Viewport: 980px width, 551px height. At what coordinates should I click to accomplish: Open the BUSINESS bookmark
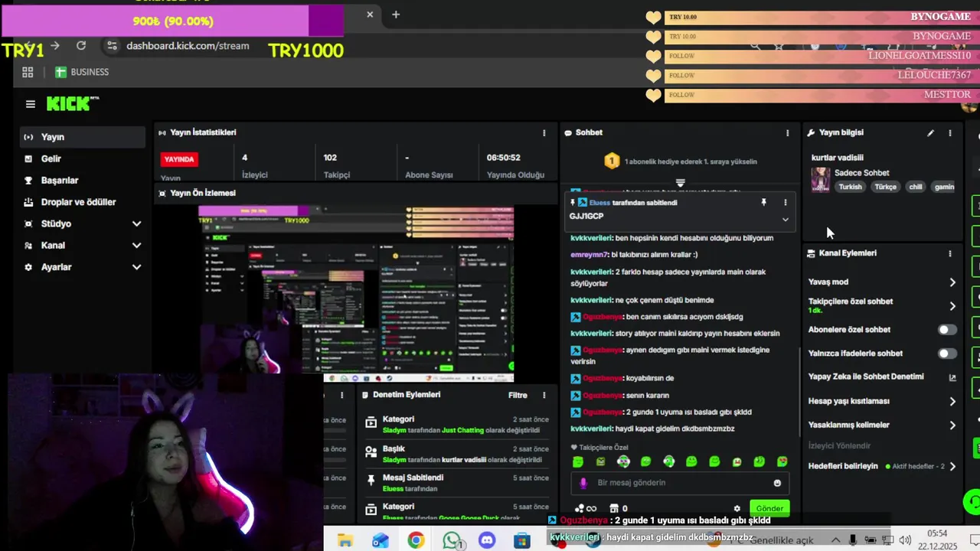pyautogui.click(x=82, y=72)
